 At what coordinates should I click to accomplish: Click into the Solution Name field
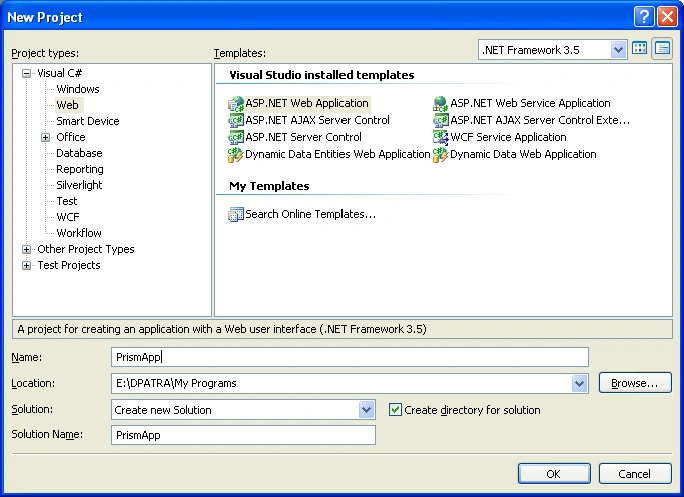pos(243,435)
